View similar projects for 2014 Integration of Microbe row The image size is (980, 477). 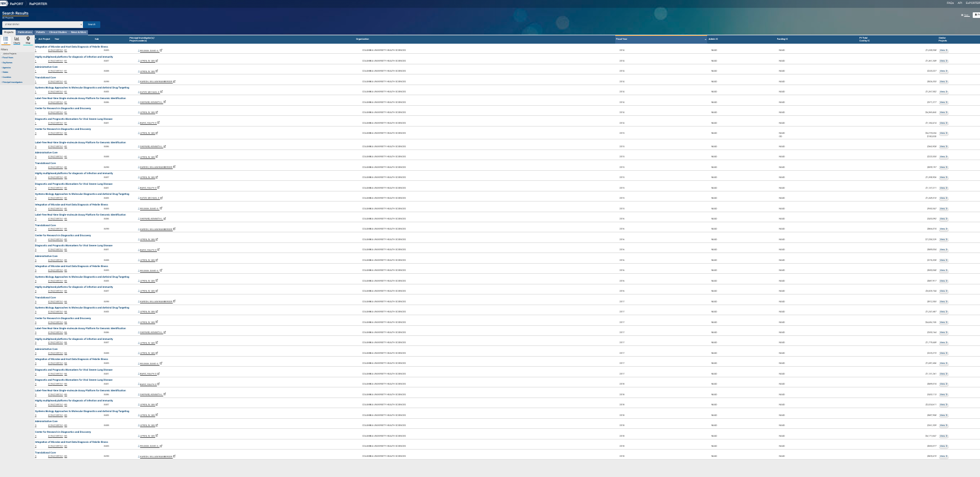[x=944, y=50]
